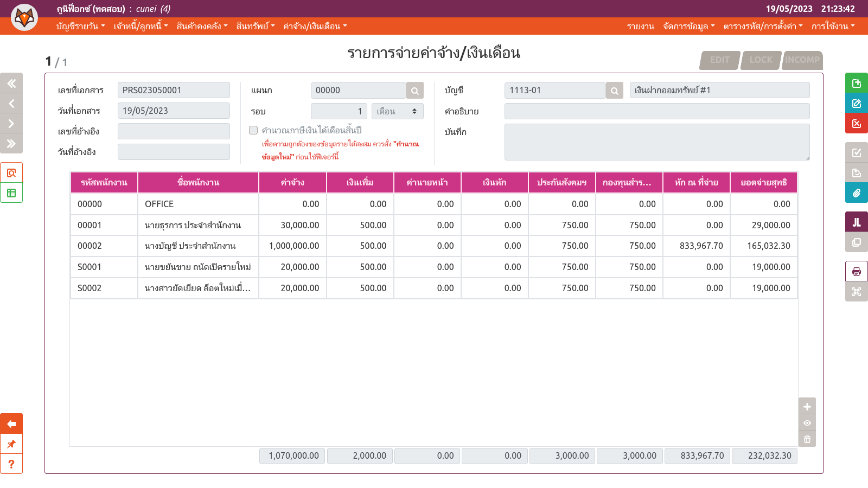Click the orange document search icon
This screenshot has height=488, width=868.
click(11, 173)
